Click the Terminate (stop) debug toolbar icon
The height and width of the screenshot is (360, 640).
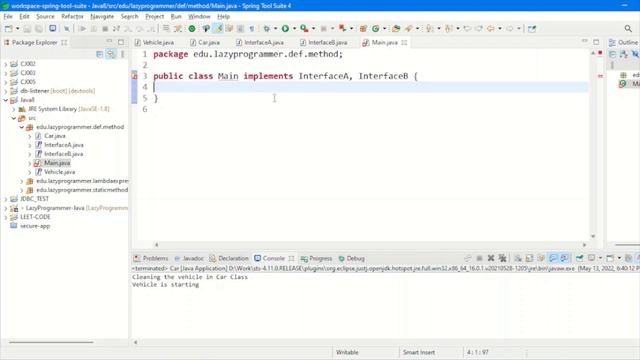pyautogui.click(x=105, y=29)
